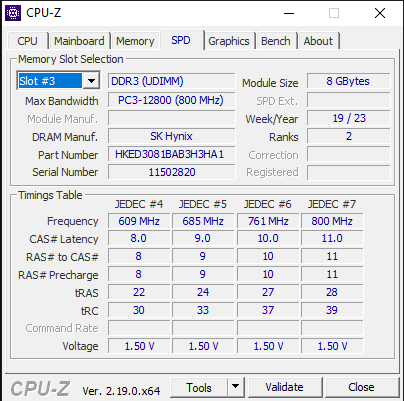Open the Slot #3 dropdown arrow
The width and height of the screenshot is (404, 401).
point(91,81)
